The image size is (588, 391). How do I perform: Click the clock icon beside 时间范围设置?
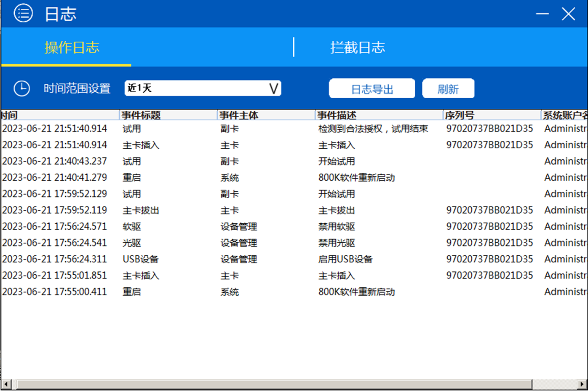click(x=21, y=88)
